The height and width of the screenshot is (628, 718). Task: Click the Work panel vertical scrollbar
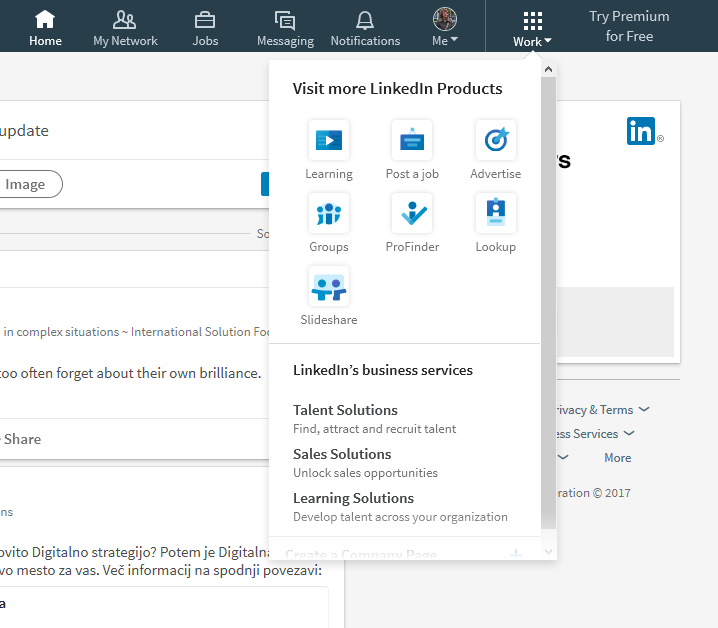coord(547,300)
